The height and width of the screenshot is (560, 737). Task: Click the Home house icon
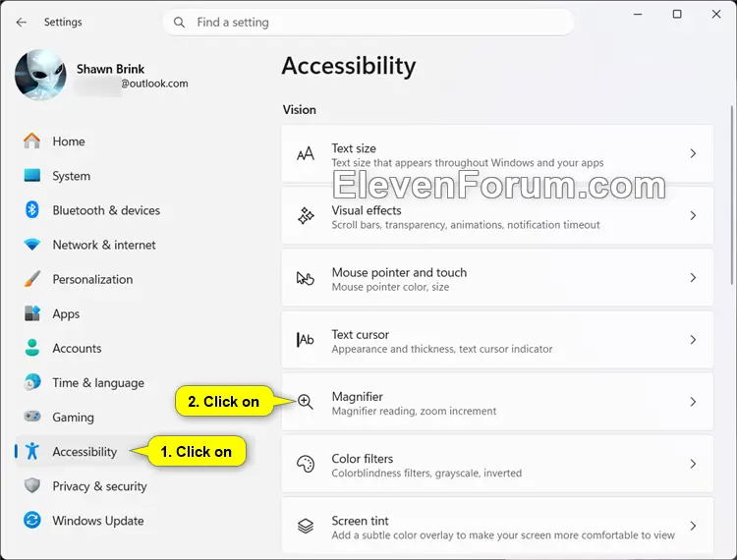pyautogui.click(x=32, y=140)
